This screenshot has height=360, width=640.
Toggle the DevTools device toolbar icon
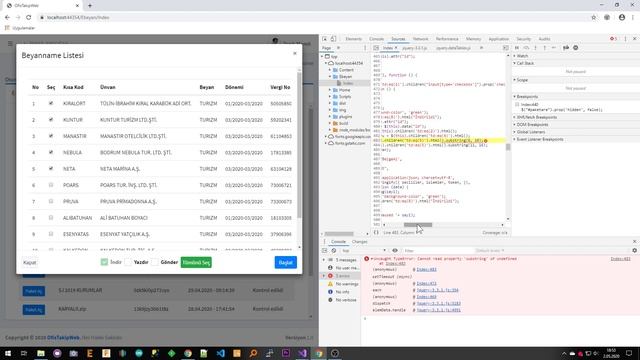(x=333, y=39)
